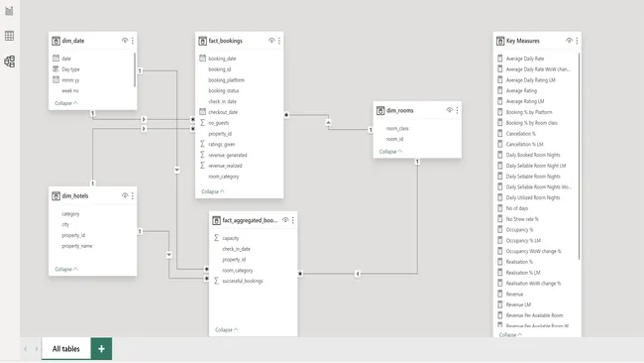Click sigma icon beside capacity field
644x363 pixels.
coord(216,238)
